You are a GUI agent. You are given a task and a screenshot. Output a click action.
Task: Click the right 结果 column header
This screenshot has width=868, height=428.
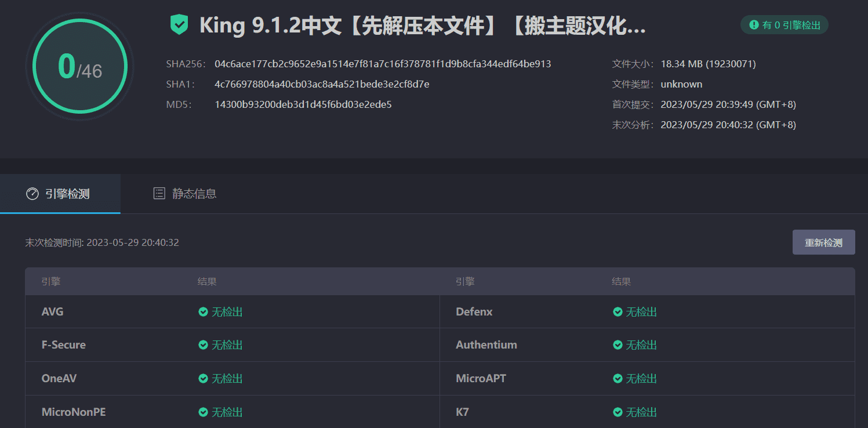pyautogui.click(x=622, y=282)
